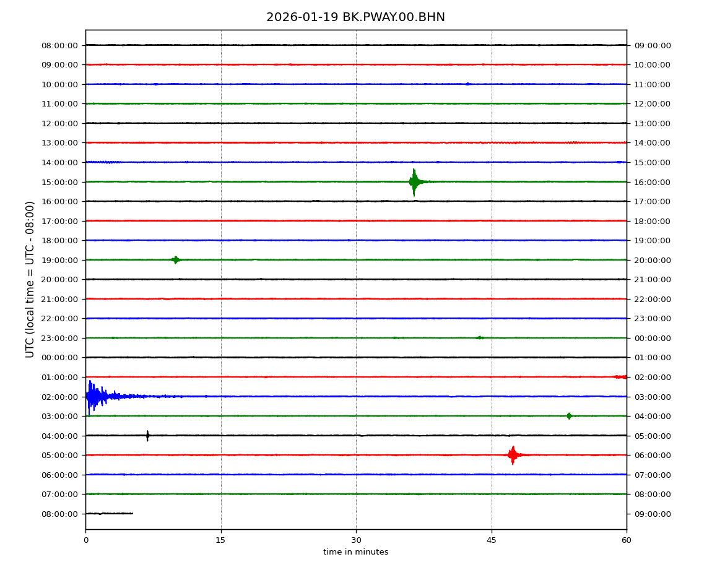
Task: Select the red burst on the 05:00:00 trace
Action: pyautogui.click(x=513, y=455)
